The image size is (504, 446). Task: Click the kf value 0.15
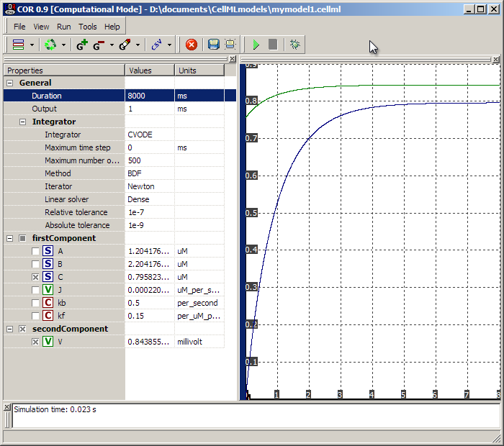150,316
